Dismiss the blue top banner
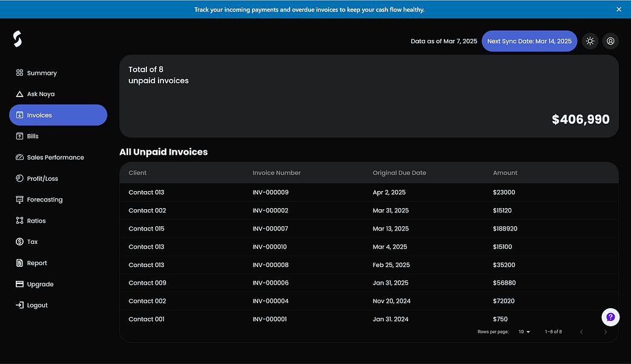 tap(619, 9)
